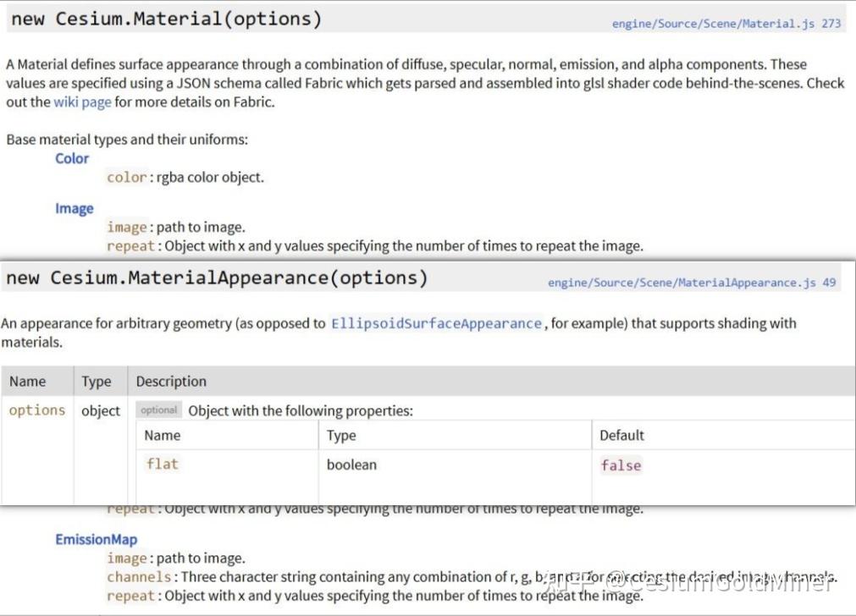Click the 'flat' property name

point(162,464)
